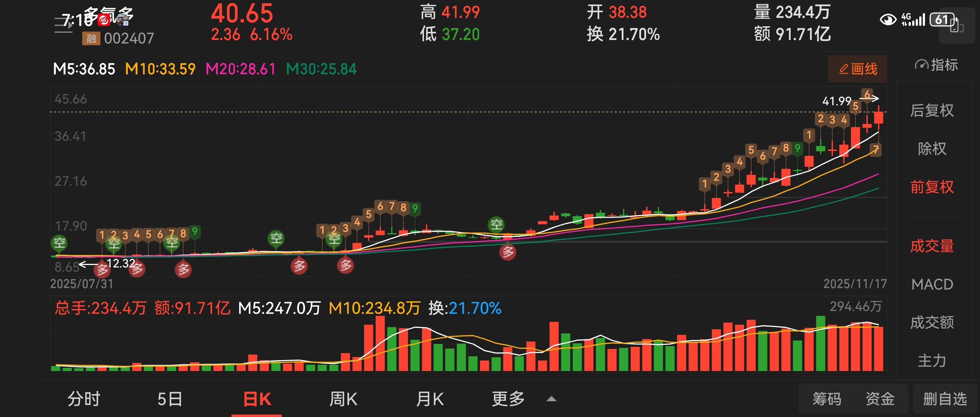Tap the green 空 signal left of the 17.90 label

pos(59,243)
